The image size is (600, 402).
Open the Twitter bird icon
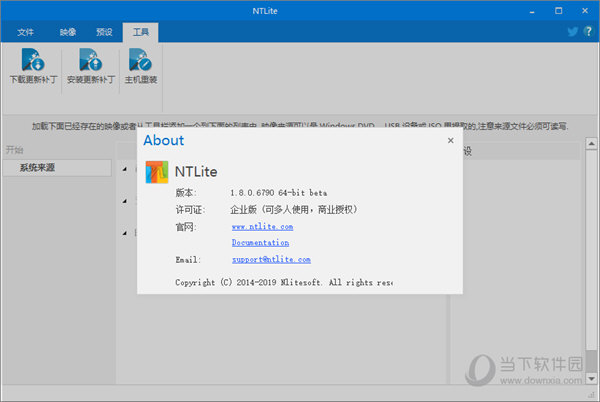[572, 32]
